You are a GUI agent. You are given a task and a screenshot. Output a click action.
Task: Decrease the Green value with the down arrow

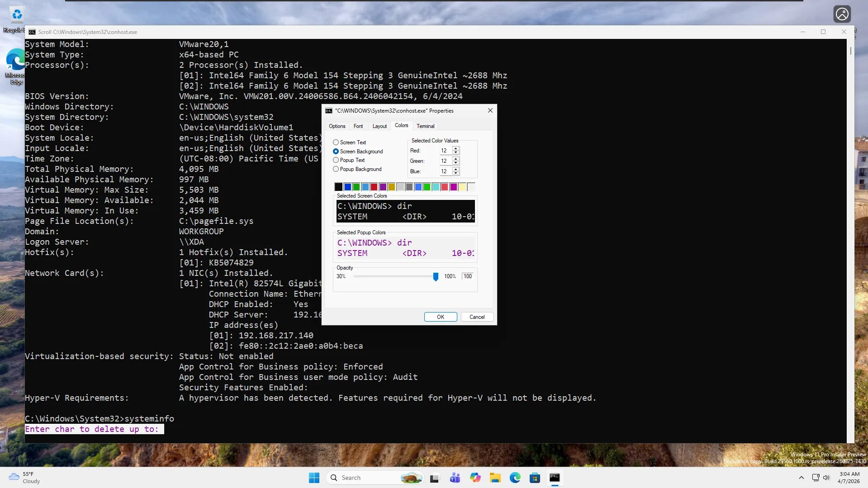coord(456,163)
